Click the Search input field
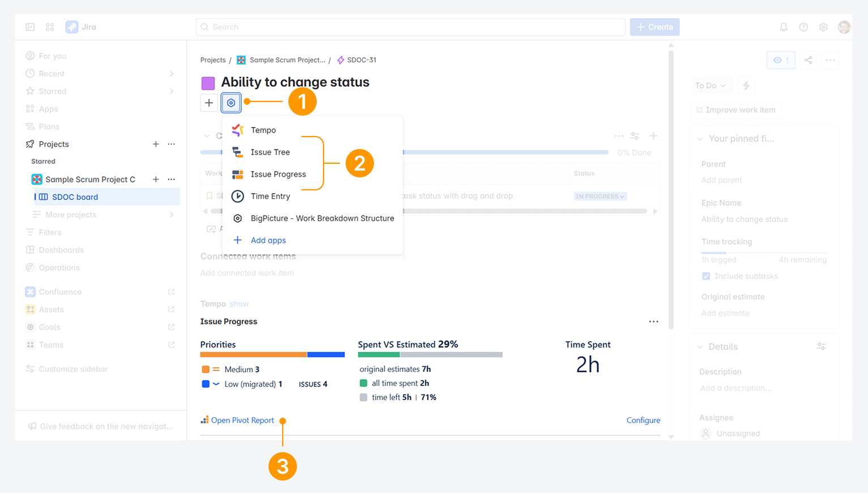The width and height of the screenshot is (868, 493). click(411, 27)
